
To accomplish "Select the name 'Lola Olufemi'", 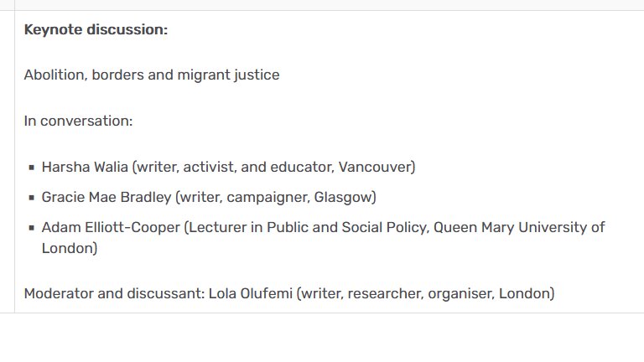I will [x=251, y=294].
